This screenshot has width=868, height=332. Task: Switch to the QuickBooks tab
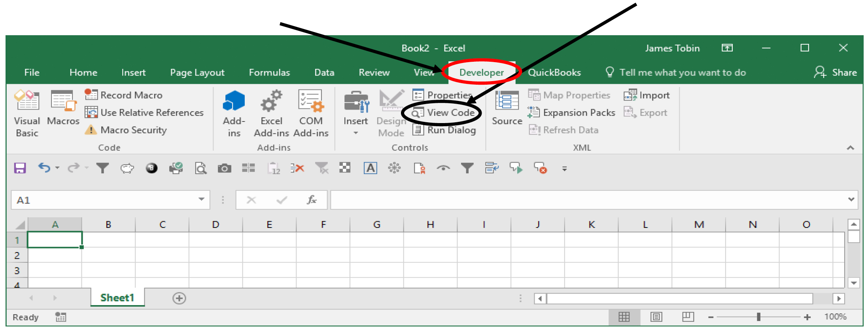coord(554,72)
